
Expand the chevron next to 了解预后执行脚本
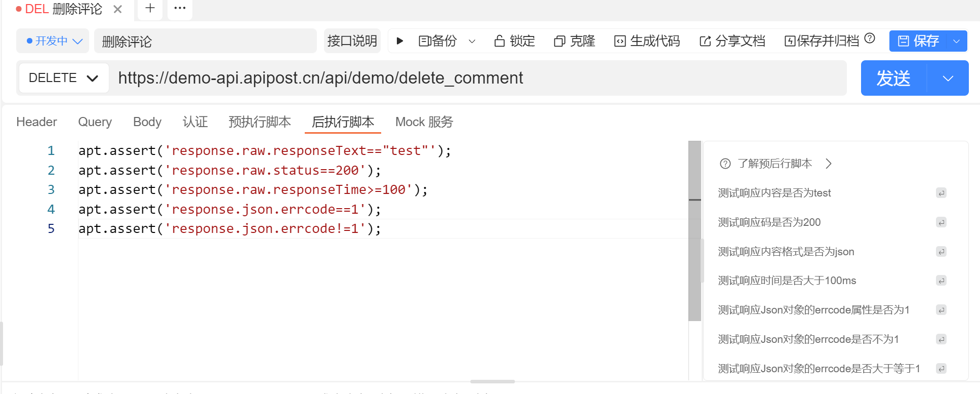[829, 164]
